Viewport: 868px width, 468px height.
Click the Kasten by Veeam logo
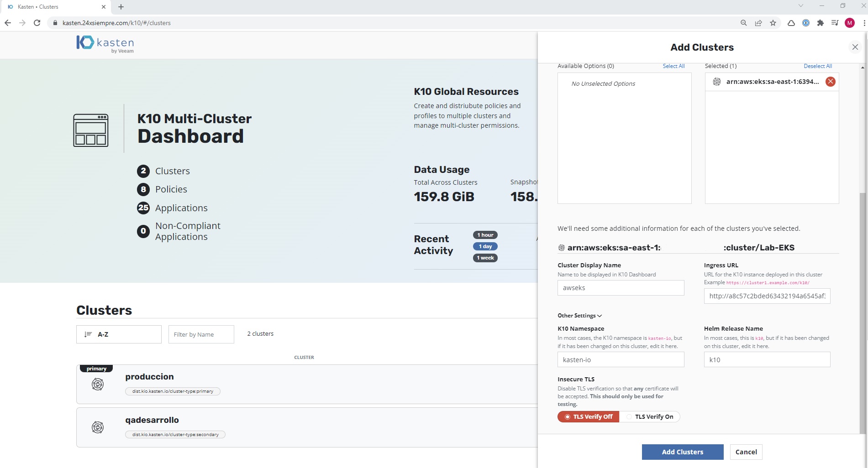tap(105, 44)
